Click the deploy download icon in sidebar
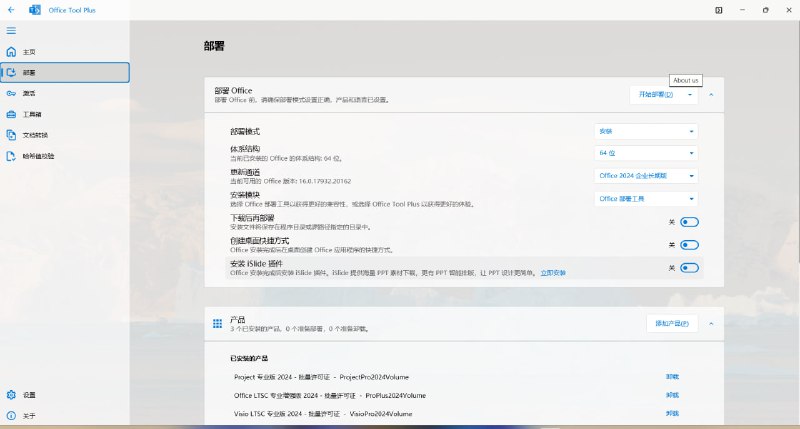Image resolution: width=800 pixels, height=429 pixels. click(11, 72)
